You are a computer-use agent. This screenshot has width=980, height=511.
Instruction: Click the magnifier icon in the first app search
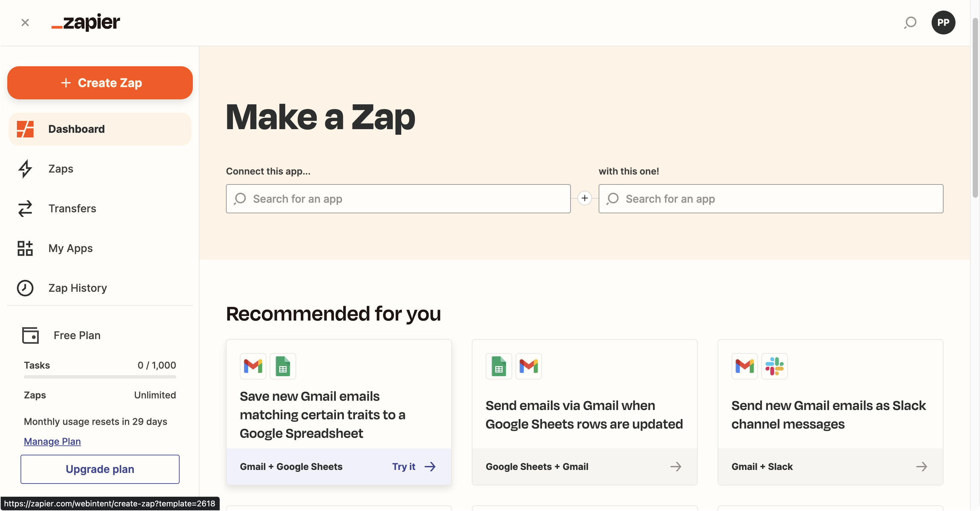pos(240,199)
